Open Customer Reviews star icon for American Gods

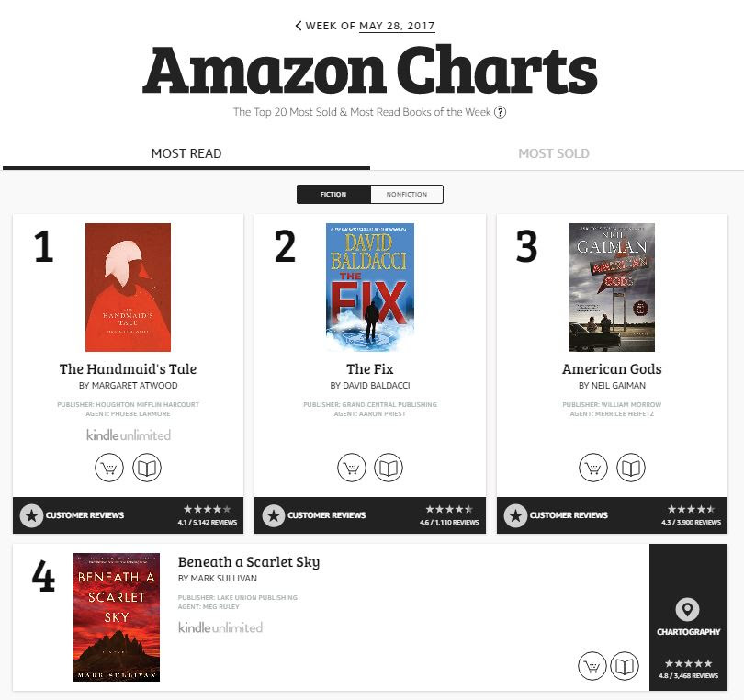tap(516, 515)
